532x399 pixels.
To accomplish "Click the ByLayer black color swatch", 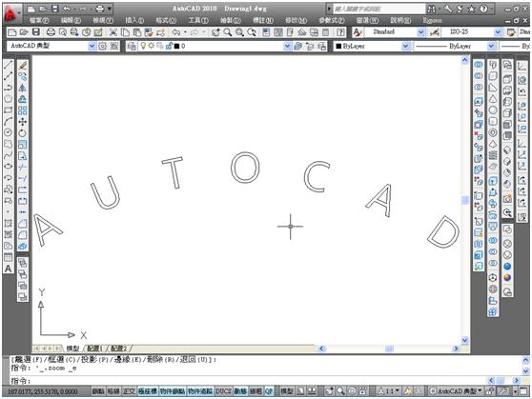I will click(x=338, y=46).
